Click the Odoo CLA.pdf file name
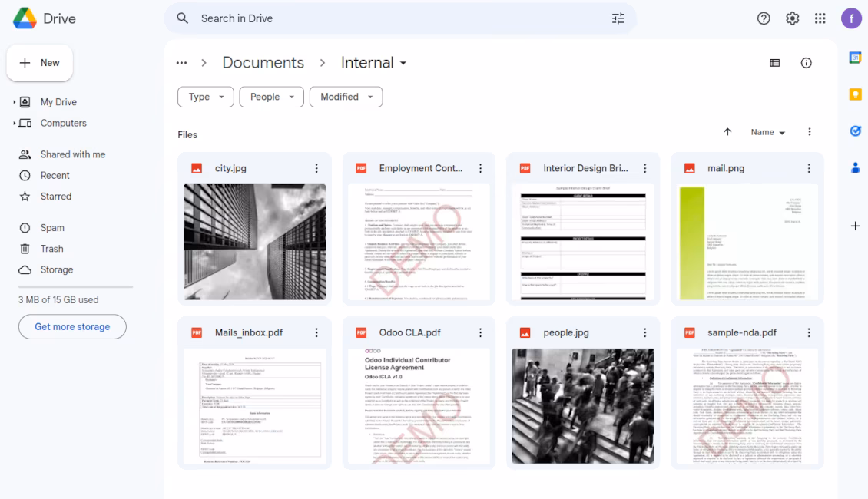The height and width of the screenshot is (499, 868). [409, 333]
